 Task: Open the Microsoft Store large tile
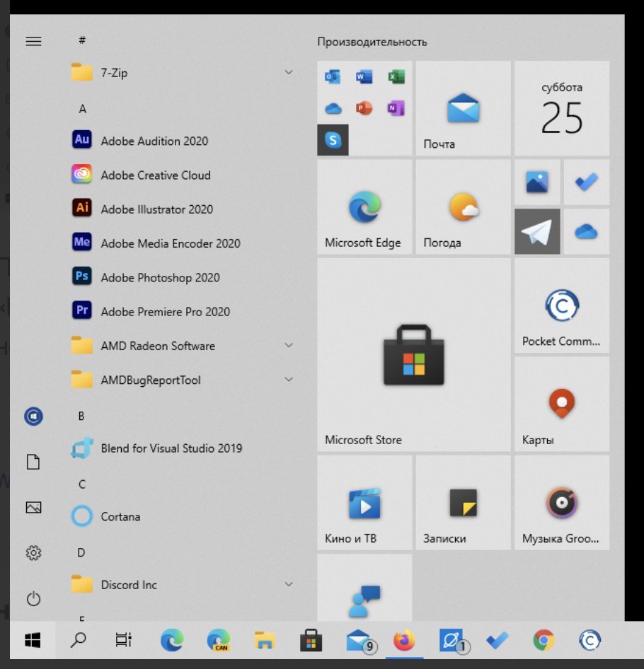pyautogui.click(x=414, y=354)
